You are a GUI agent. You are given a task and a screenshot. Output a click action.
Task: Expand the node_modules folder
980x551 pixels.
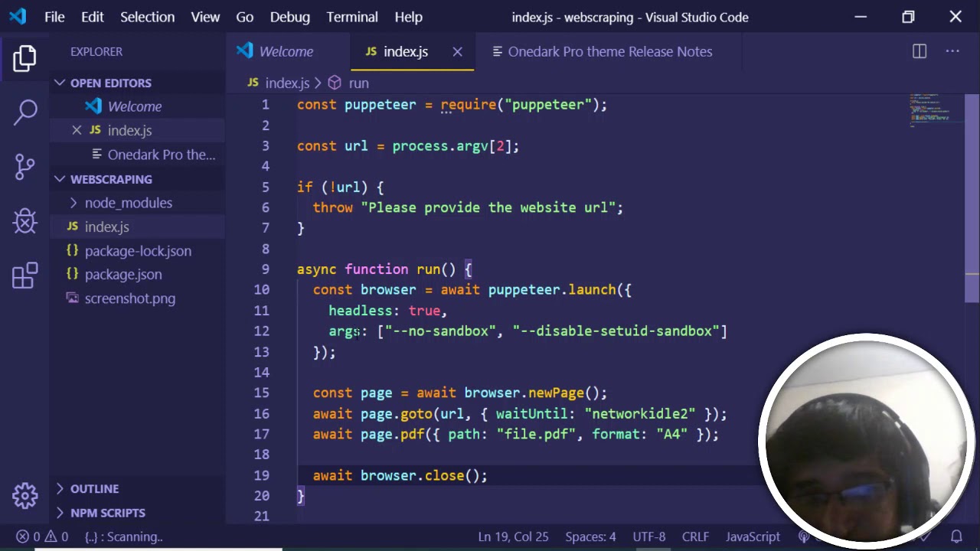click(128, 203)
